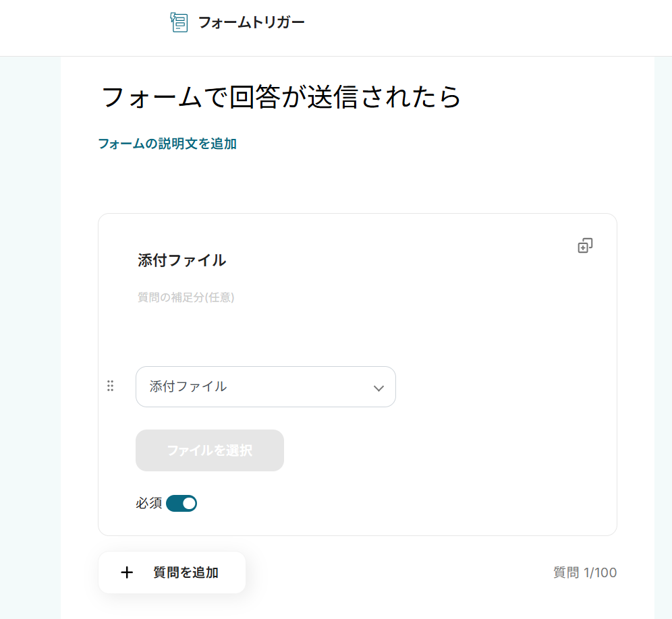Edit the bold 添付ファイル question title

click(x=181, y=260)
